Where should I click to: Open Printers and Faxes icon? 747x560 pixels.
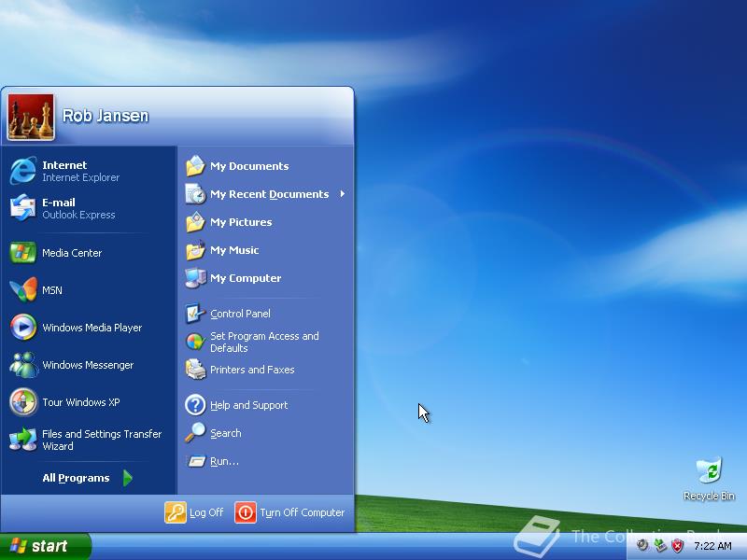195,370
